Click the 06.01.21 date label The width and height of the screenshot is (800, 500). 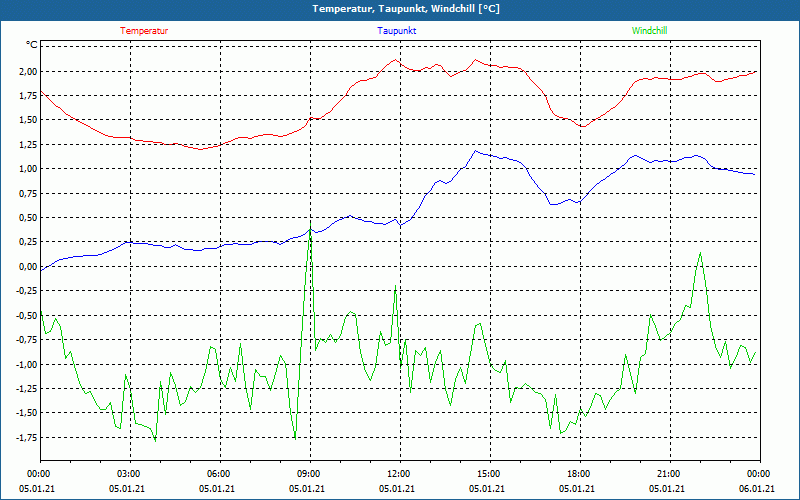coord(757,489)
